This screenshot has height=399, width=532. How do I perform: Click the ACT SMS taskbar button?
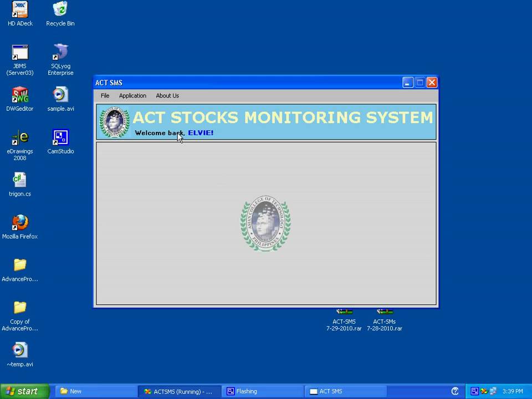click(x=345, y=391)
